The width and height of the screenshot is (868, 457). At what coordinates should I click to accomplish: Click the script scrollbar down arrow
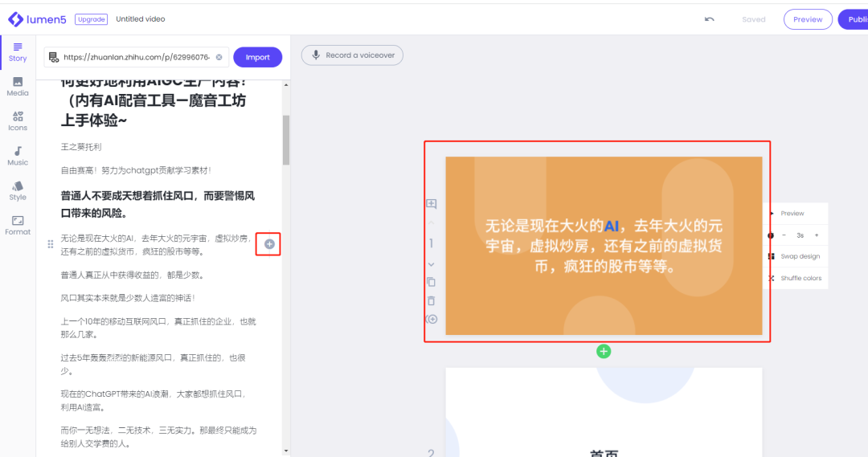[285, 451]
